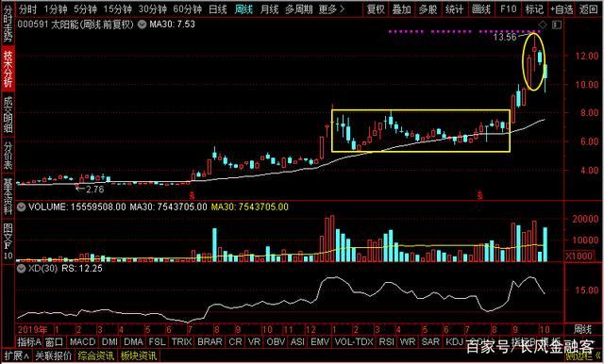Click the 返回 back button
Viewport: 604px width, 364px height.
(x=589, y=8)
